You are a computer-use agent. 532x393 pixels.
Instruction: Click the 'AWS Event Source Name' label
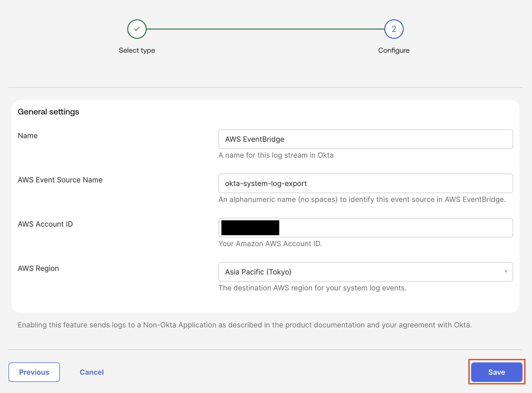pos(60,180)
